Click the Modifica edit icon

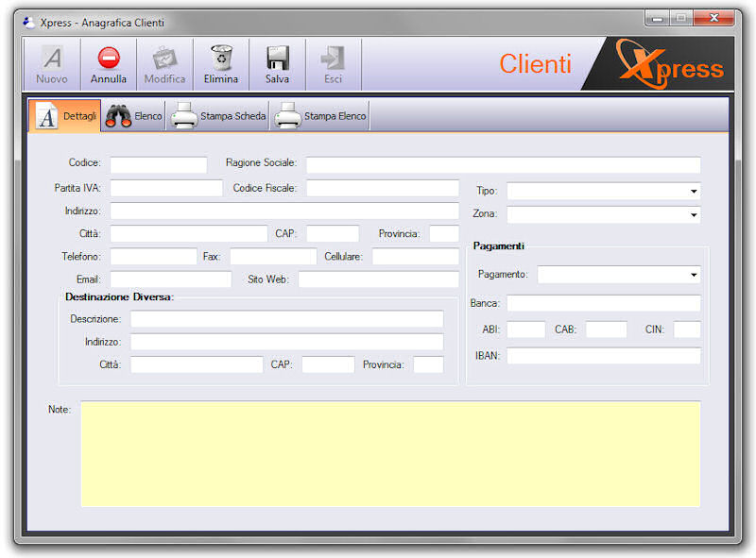164,57
